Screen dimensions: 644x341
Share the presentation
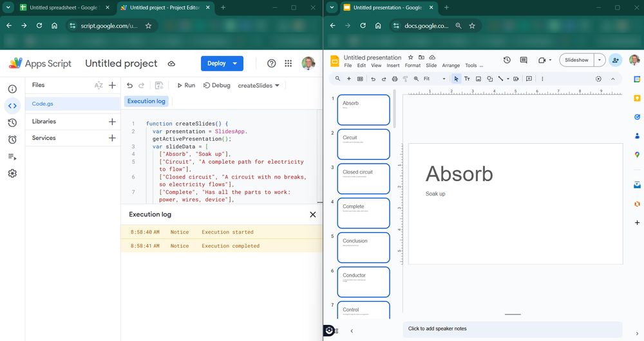615,60
